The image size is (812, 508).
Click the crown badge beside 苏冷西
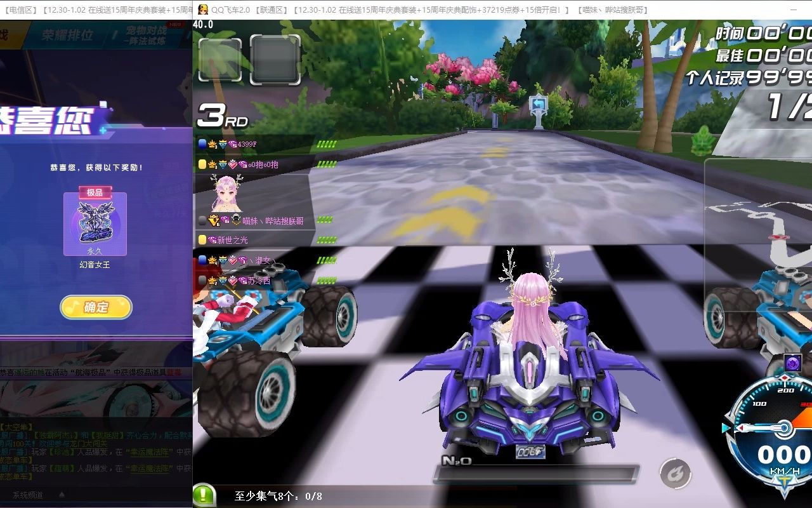(213, 281)
